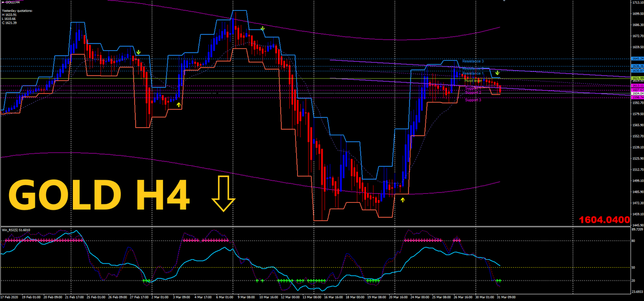Click the 17 Feb 2020 date label
644x301 pixels.
(10, 296)
